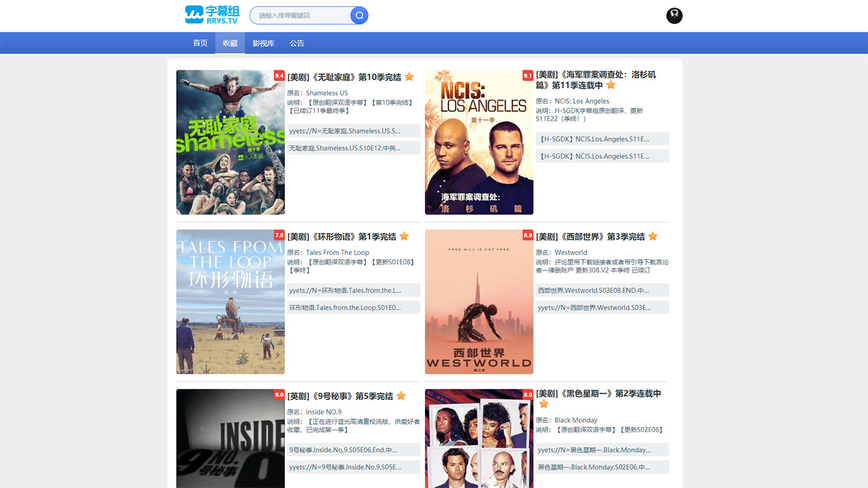Screen dimensions: 868x488
Task: Toggle favorite star for 环形物语 第1季
Action: click(404, 236)
